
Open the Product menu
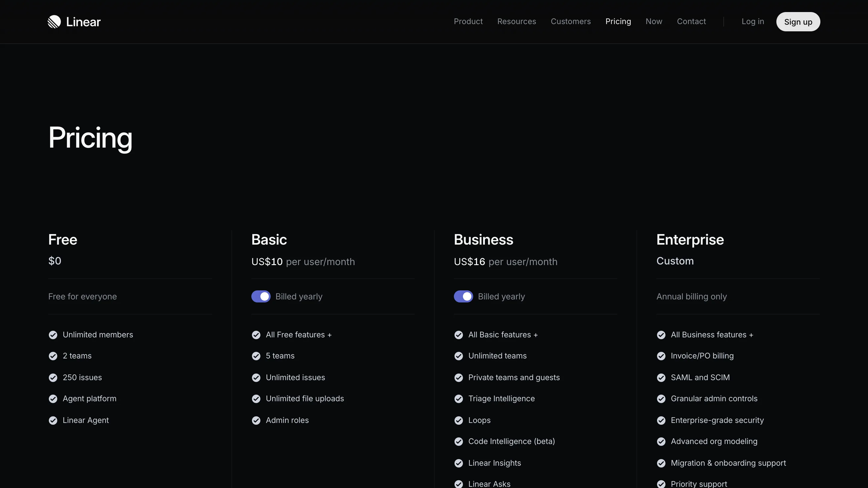pos(468,21)
